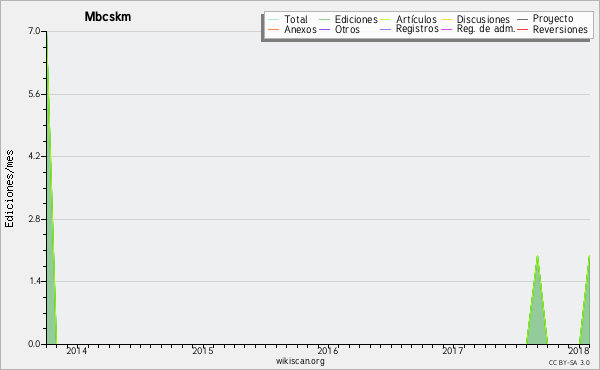Click the 0.0 y-axis value
Screen dimensions: 600x370
coord(34,344)
